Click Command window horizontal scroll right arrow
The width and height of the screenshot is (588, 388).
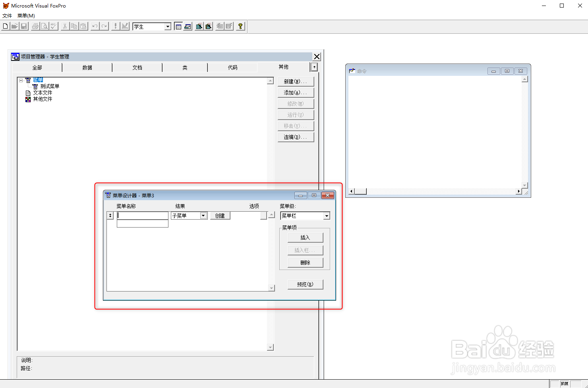point(518,191)
